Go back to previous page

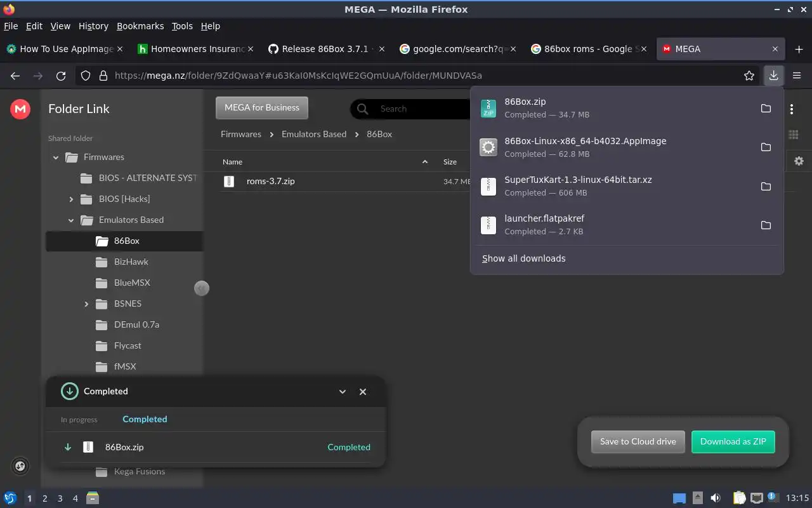[x=15, y=76]
